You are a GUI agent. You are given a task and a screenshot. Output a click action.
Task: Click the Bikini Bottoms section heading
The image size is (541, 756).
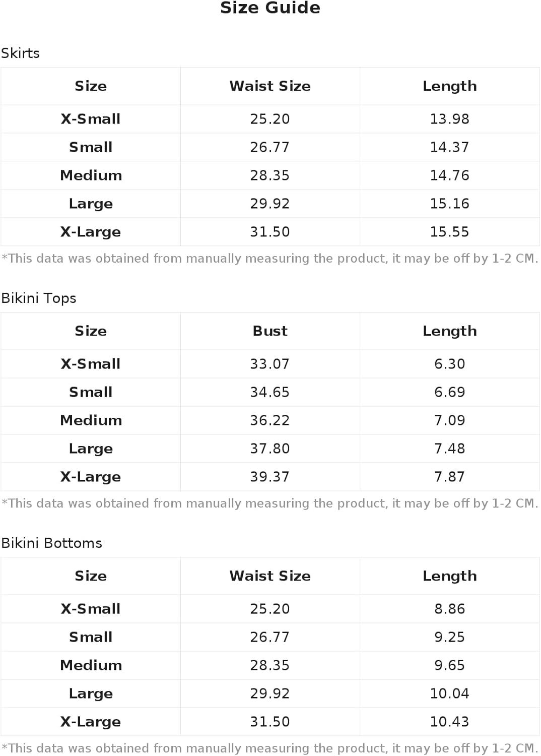[51, 543]
